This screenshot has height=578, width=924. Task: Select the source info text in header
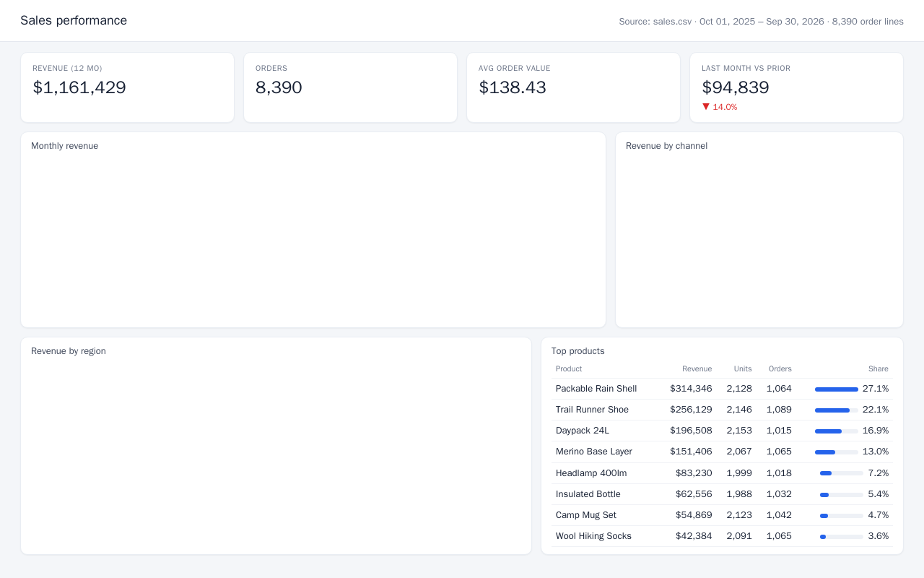coord(761,22)
